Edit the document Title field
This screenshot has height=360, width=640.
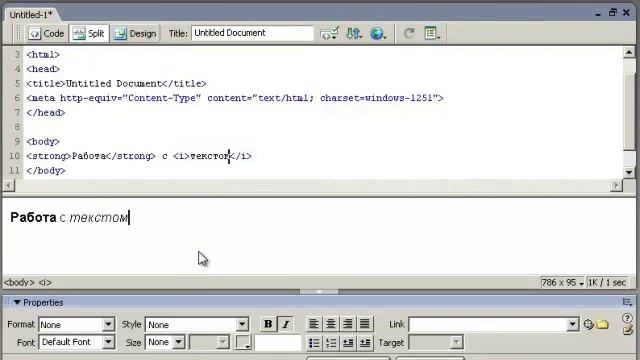pos(252,33)
